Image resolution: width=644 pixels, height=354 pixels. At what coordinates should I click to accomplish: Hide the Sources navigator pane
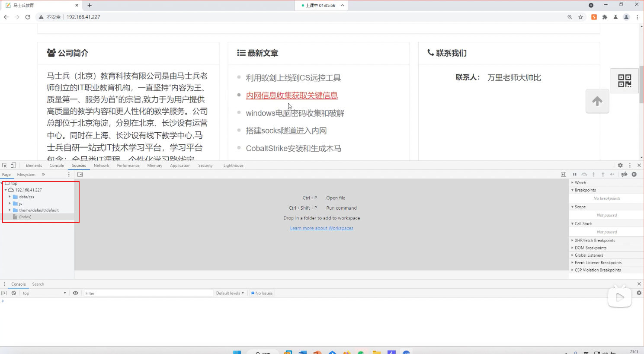point(80,175)
